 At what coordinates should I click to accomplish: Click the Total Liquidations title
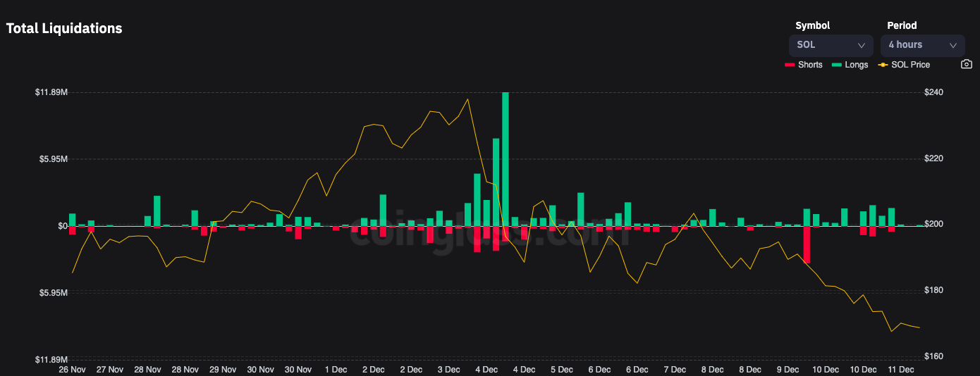[64, 29]
